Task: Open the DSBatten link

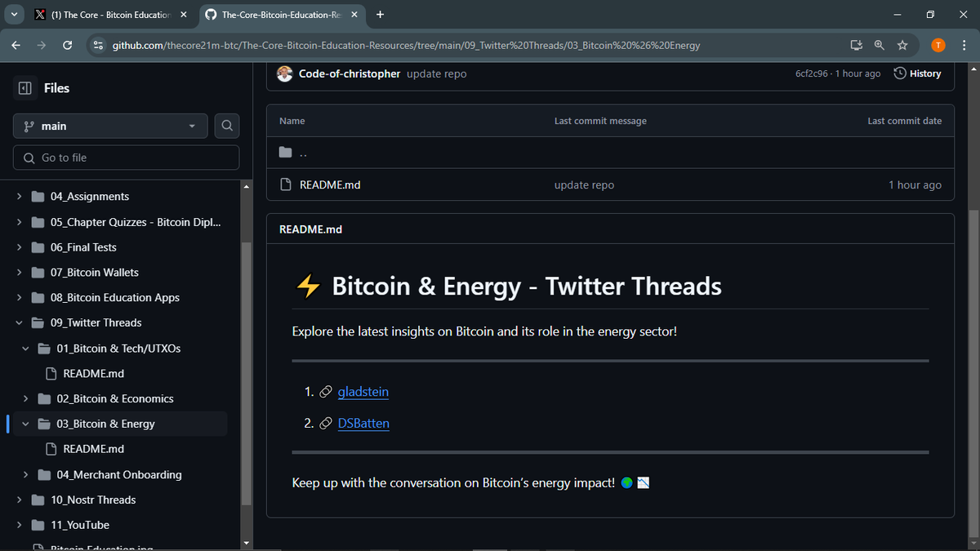Action: click(x=363, y=424)
